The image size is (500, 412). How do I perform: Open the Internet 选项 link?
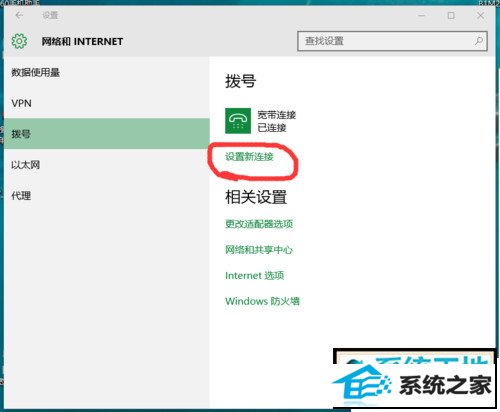coord(255,275)
